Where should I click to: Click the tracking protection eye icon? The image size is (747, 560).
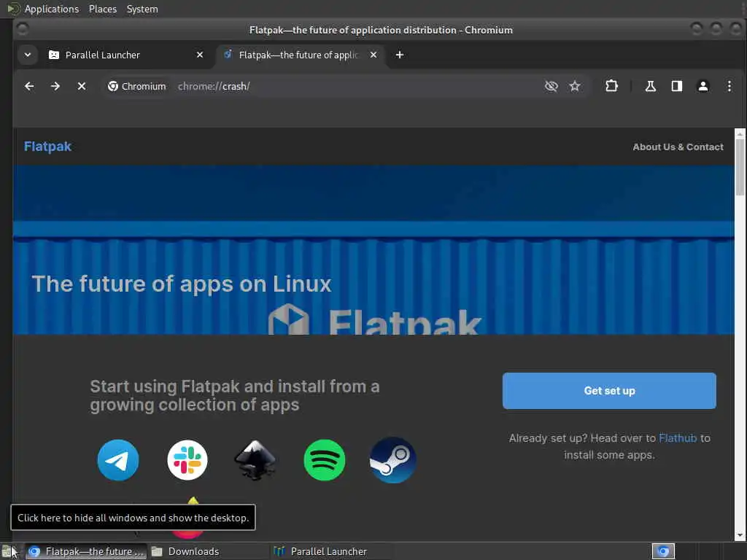click(551, 86)
